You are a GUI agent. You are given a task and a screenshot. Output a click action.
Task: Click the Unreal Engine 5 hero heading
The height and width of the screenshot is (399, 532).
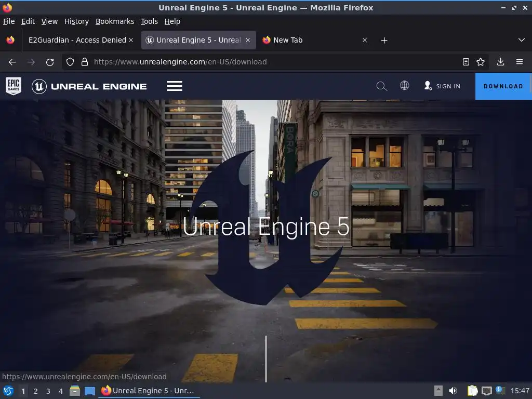(x=266, y=227)
